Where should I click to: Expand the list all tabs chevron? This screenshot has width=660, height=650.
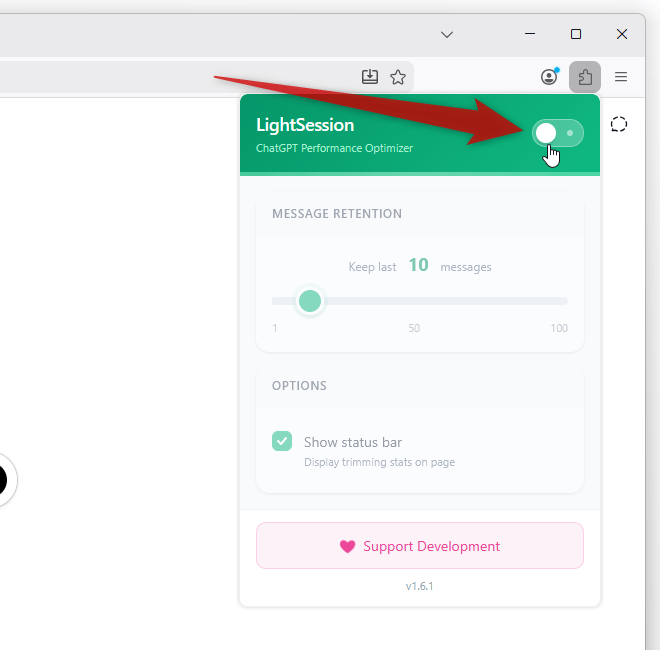point(447,34)
